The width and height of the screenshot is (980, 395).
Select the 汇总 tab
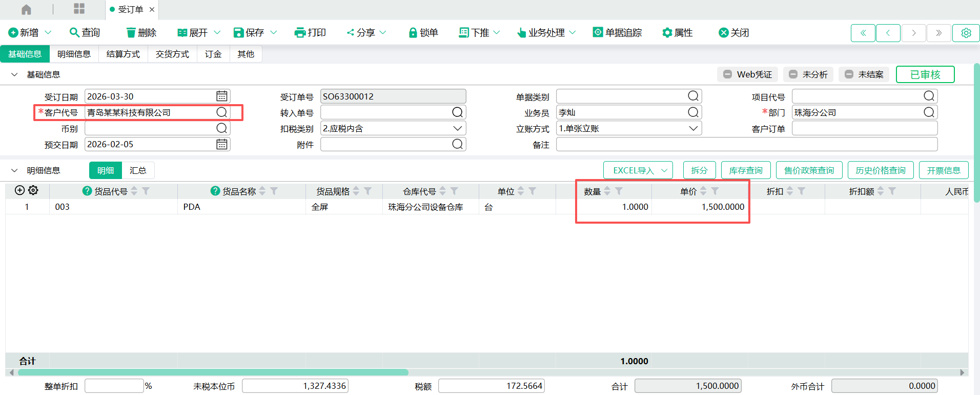click(x=137, y=170)
